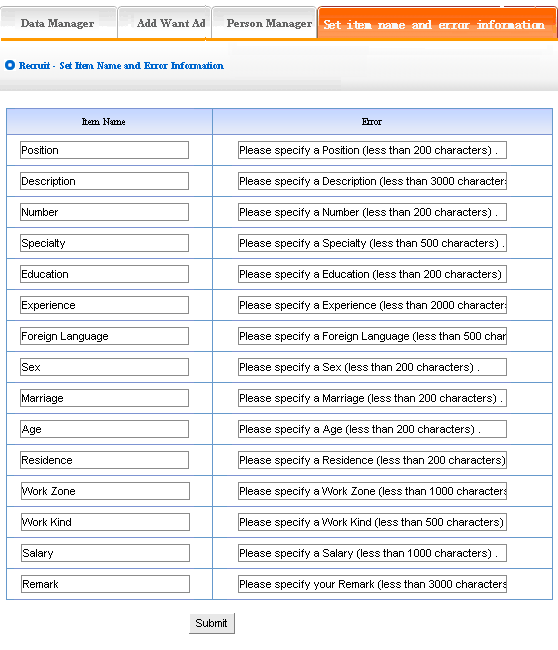Edit the Description error message field
The image size is (558, 650).
pyautogui.click(x=372, y=181)
